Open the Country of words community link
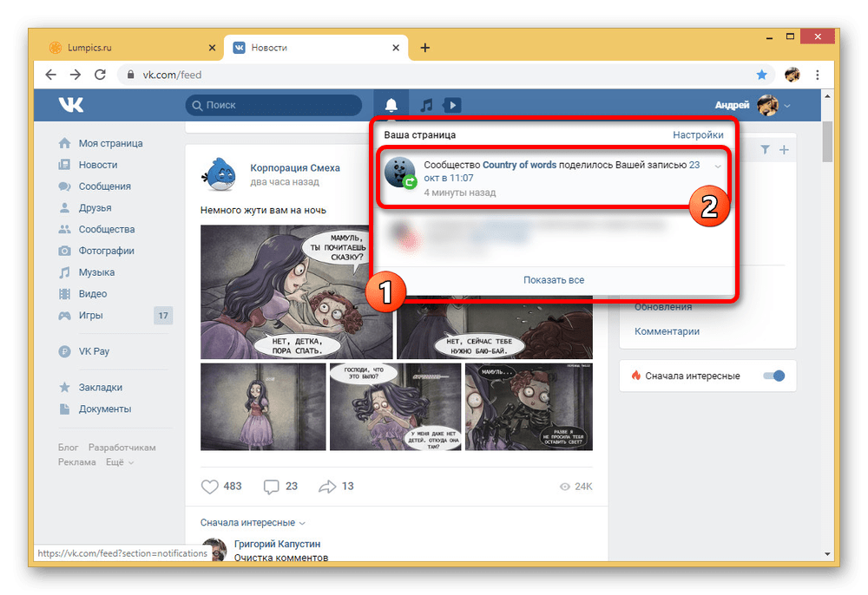The image size is (868, 595). click(519, 165)
